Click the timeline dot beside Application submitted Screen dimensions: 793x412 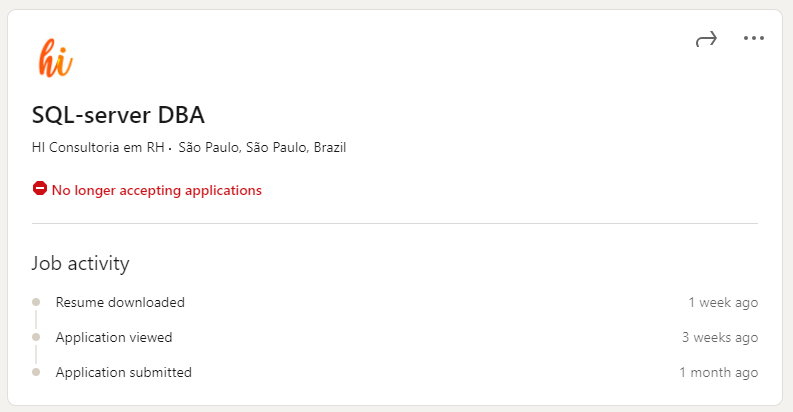tap(36, 372)
